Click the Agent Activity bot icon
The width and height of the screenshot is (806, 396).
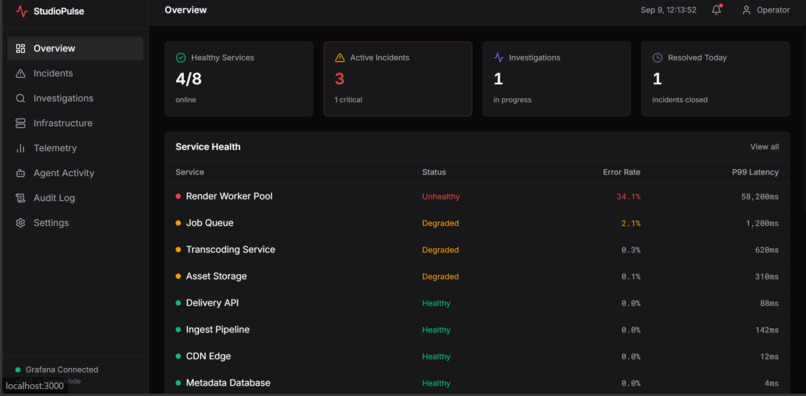coord(21,173)
